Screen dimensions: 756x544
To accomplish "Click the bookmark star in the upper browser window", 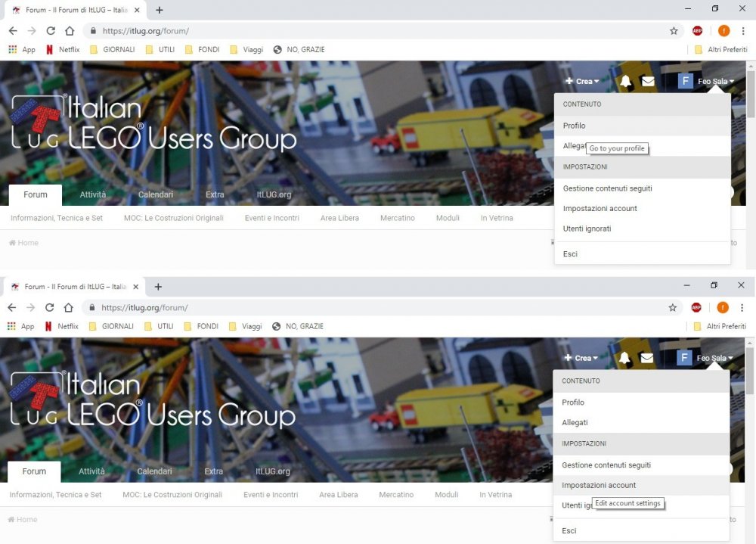I will click(x=674, y=31).
